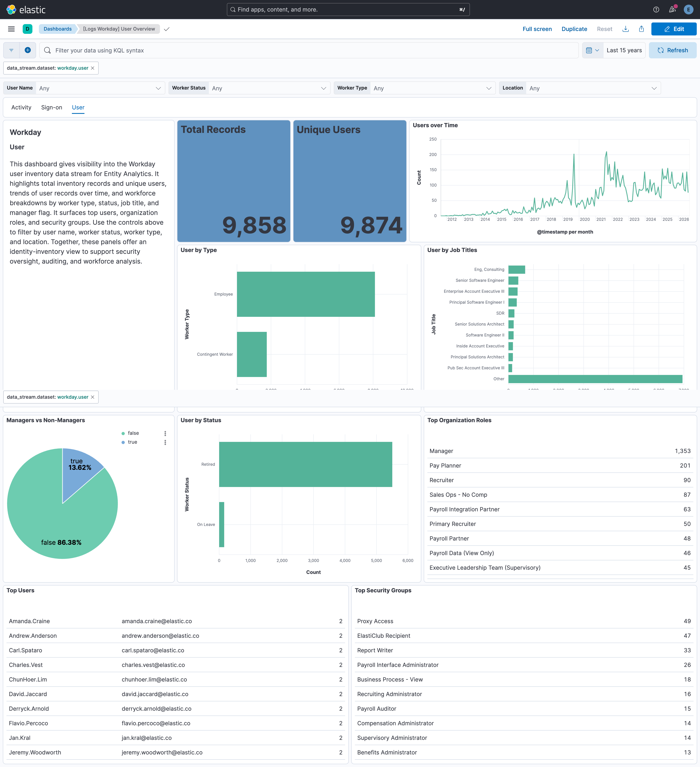Focus the KQL filter query field

point(309,50)
